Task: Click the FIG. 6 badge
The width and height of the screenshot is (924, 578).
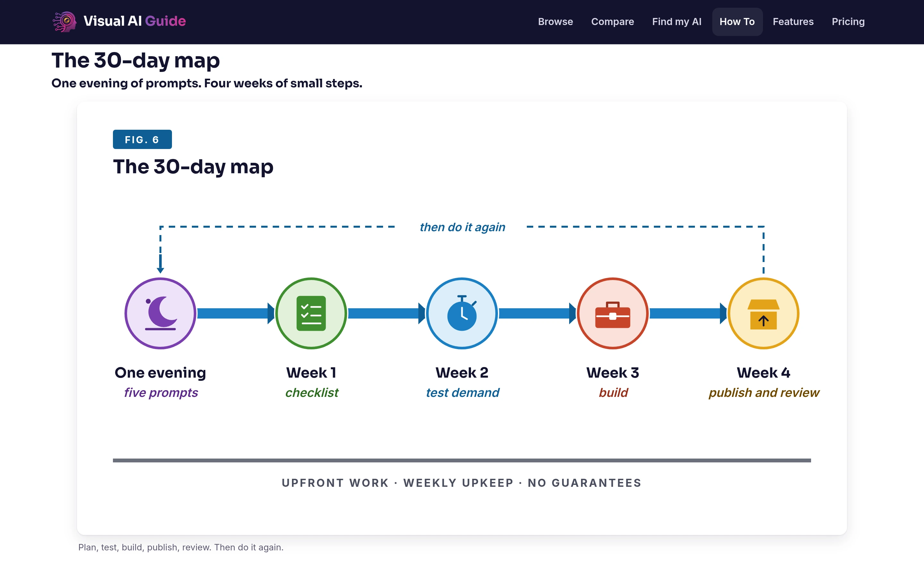Action: (x=142, y=140)
